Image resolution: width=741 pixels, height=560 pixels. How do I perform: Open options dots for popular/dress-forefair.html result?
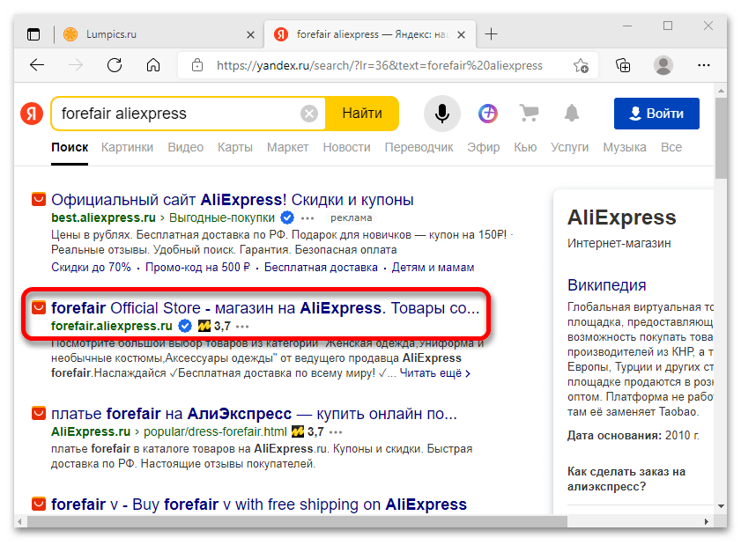pyautogui.click(x=336, y=432)
